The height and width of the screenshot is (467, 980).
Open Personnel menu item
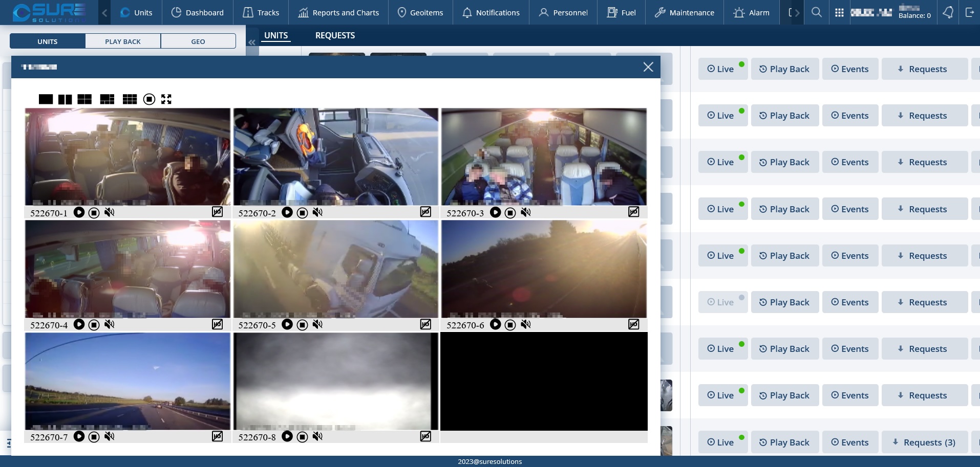[x=563, y=12]
